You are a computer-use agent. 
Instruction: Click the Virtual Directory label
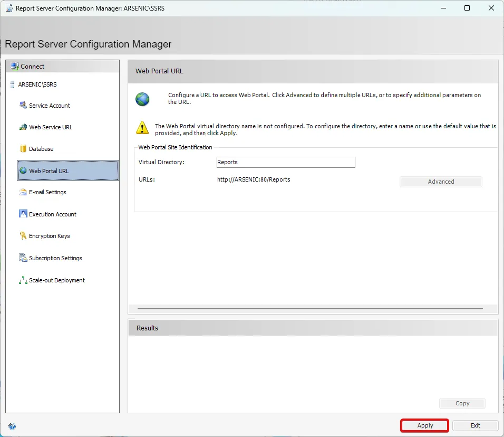[161, 162]
